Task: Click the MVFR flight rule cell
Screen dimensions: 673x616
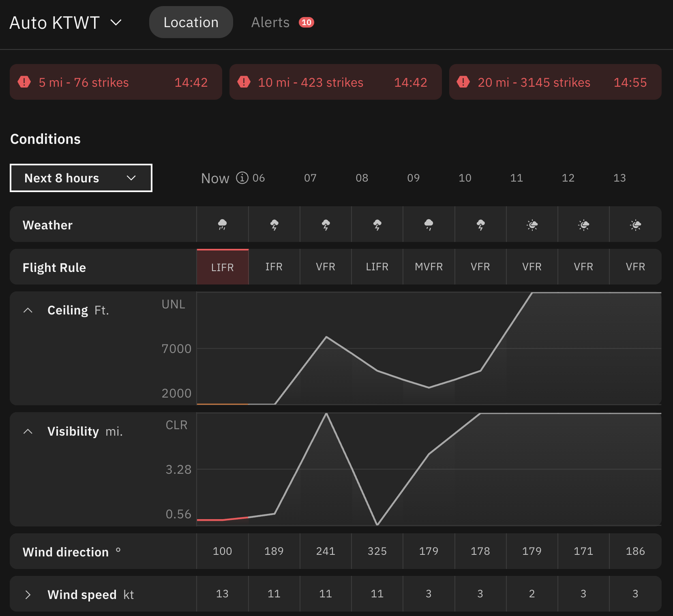Action: point(429,267)
